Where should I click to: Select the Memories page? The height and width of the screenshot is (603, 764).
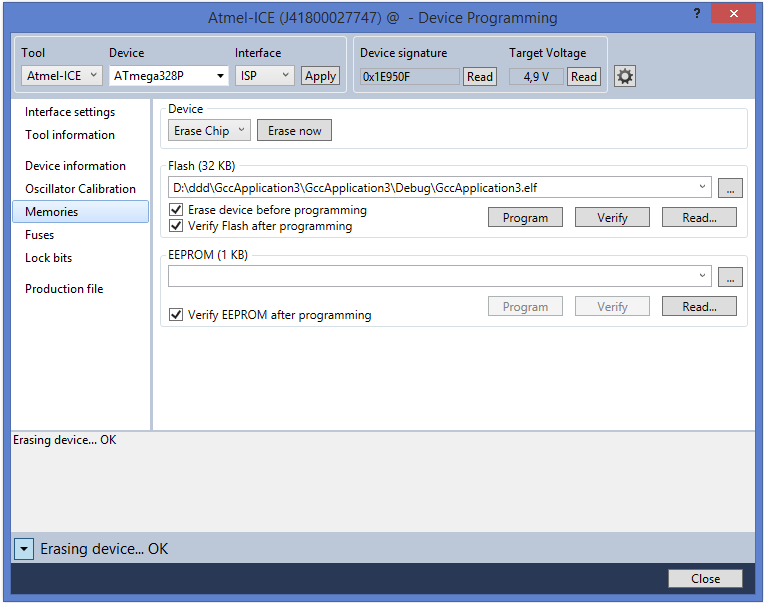[80, 212]
